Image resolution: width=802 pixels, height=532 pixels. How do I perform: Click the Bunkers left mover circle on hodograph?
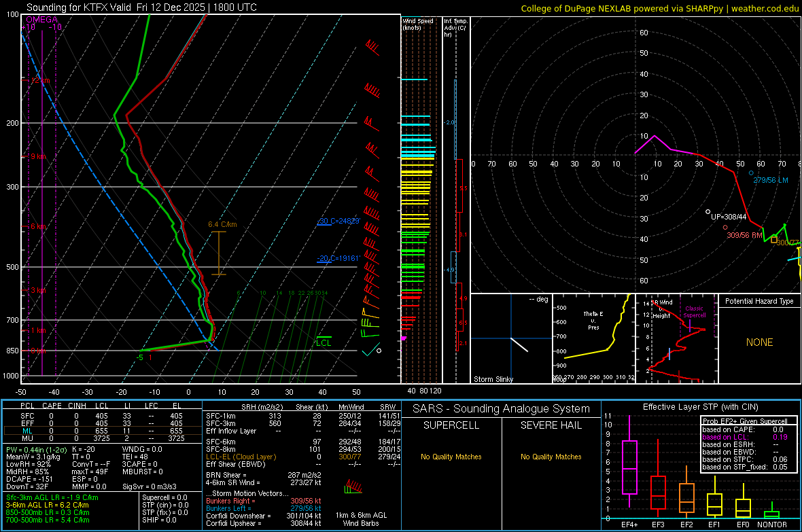(751, 173)
